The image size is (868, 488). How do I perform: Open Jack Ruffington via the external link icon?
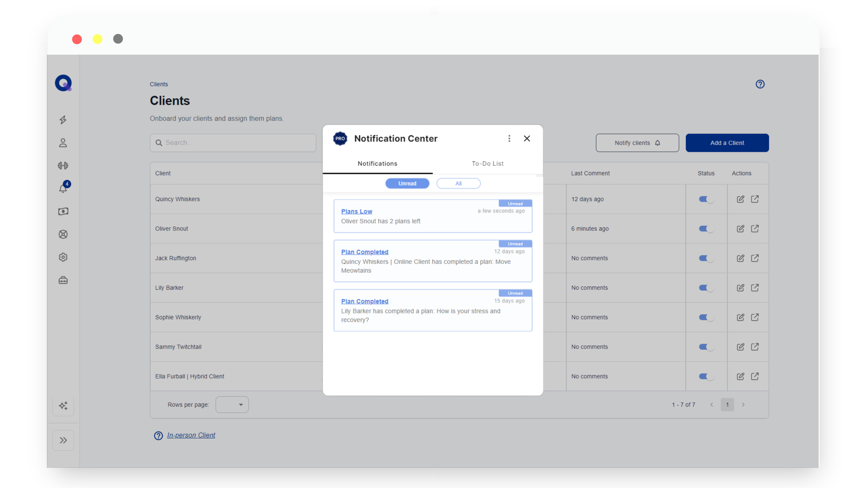tap(755, 258)
